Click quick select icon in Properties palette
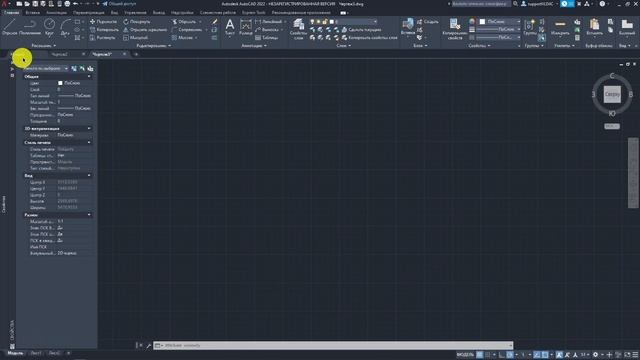Screen dimensions: 640x360 [90, 69]
